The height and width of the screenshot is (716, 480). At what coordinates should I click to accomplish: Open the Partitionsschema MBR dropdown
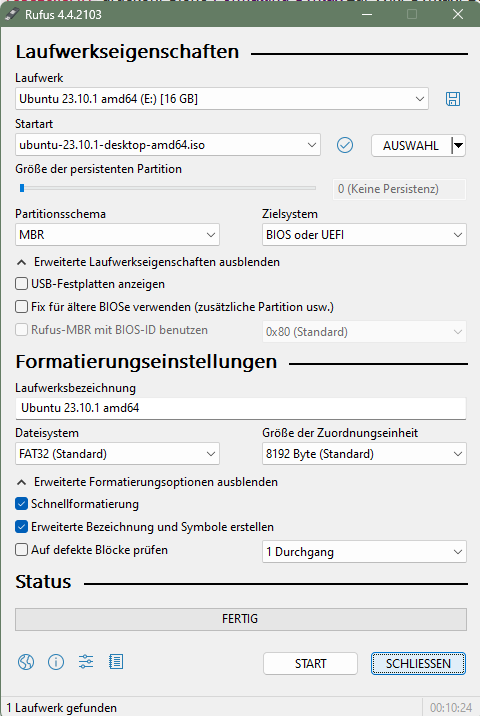(x=117, y=235)
